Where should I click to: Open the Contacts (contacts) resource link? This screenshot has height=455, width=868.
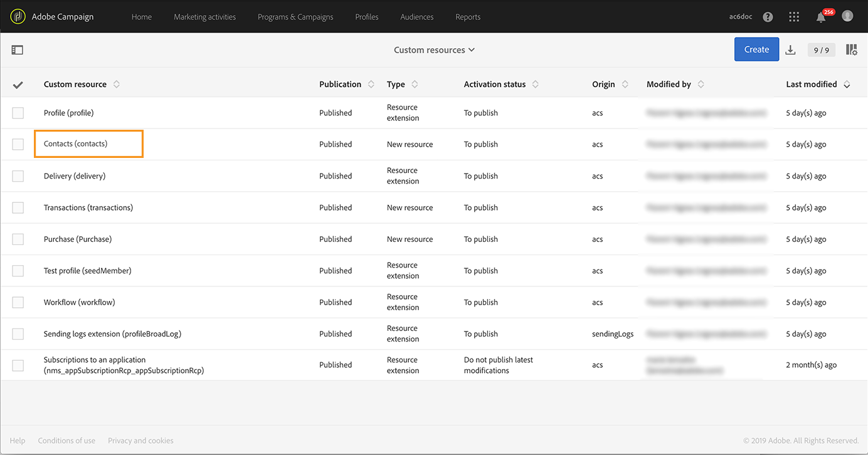[76, 144]
